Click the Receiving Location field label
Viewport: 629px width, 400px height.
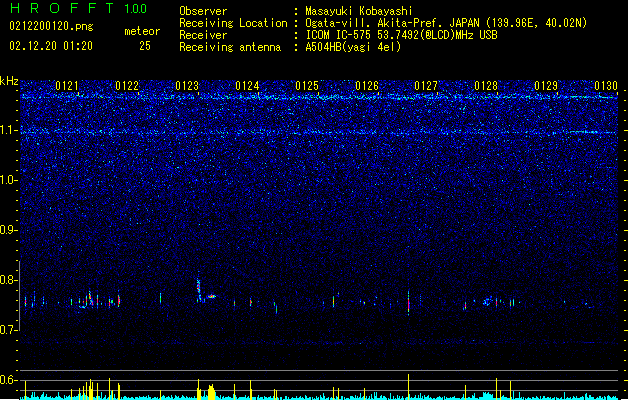[x=233, y=23]
